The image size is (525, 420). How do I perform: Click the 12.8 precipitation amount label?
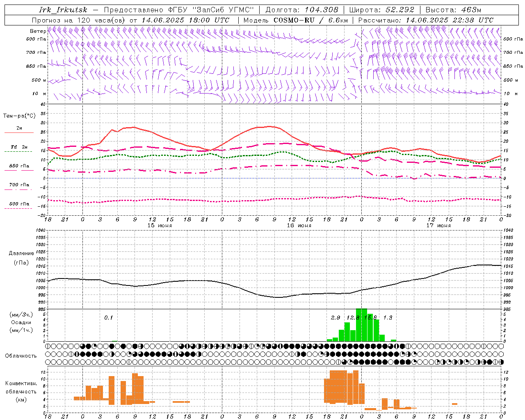tap(353, 318)
